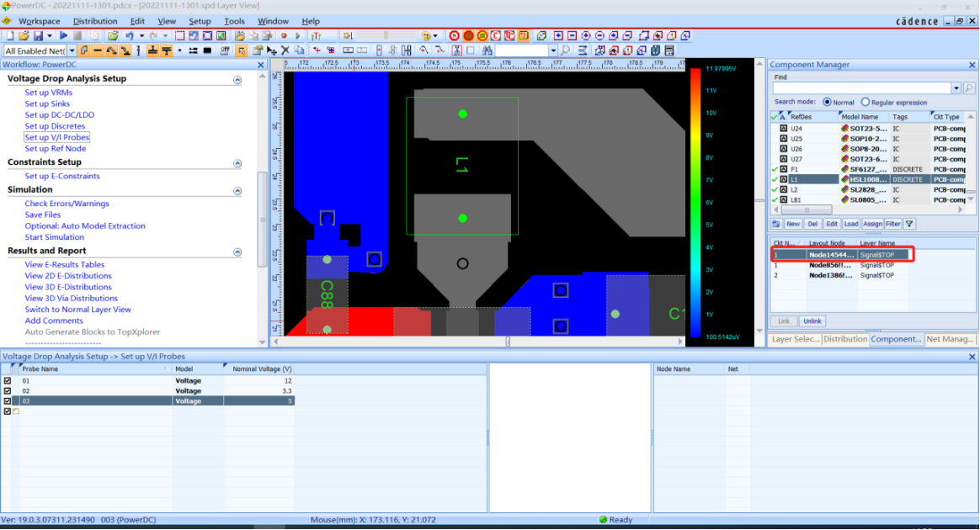Click the Assign button in Component Manager
980x530 pixels.
tap(872, 224)
